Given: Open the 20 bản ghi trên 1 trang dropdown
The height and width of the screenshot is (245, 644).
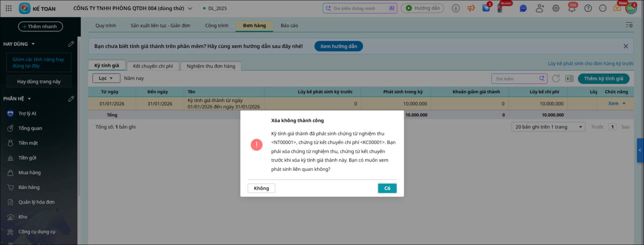Looking at the screenshot, I should [x=548, y=127].
